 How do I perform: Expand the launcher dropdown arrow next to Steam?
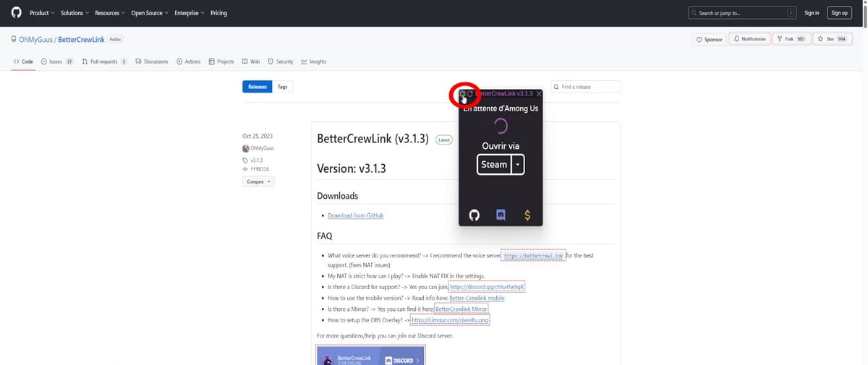tap(518, 165)
